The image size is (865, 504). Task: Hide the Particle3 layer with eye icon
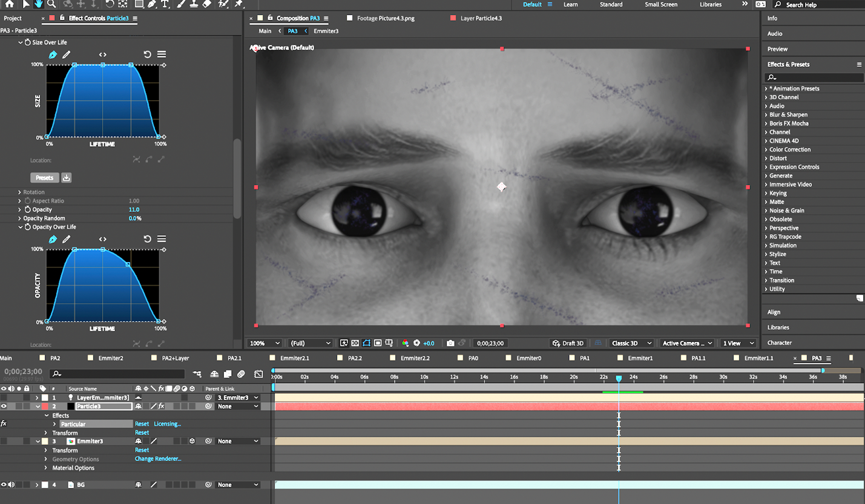[x=4, y=407]
